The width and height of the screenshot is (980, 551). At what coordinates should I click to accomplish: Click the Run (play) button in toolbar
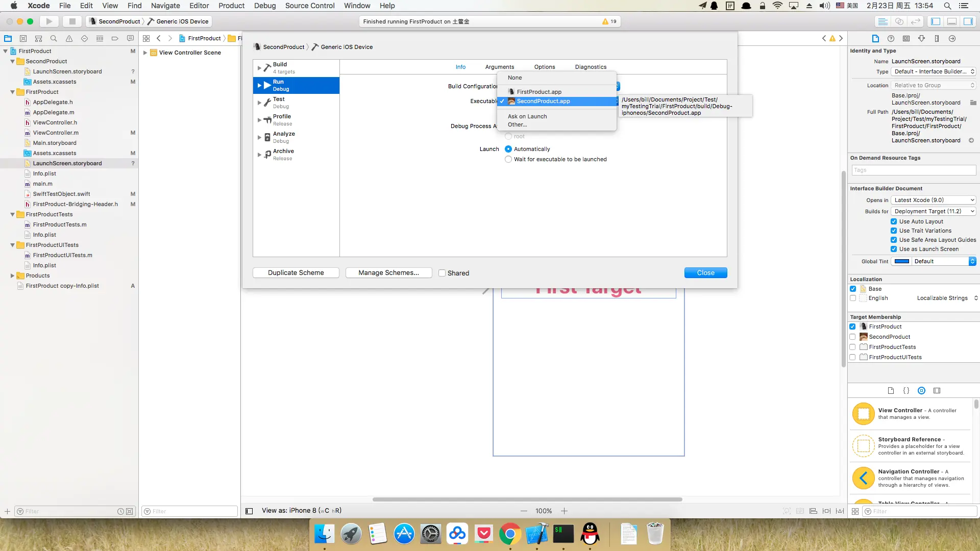(x=49, y=21)
